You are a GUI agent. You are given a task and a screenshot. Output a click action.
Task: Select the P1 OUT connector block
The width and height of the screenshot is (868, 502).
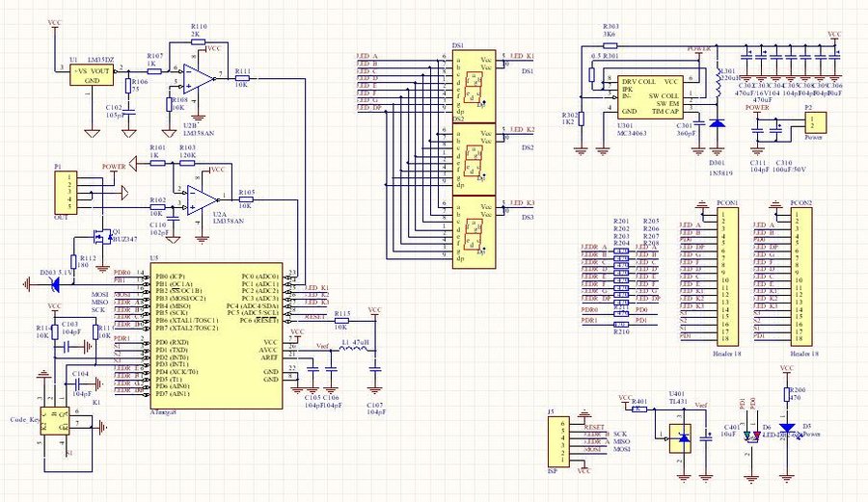[63, 192]
